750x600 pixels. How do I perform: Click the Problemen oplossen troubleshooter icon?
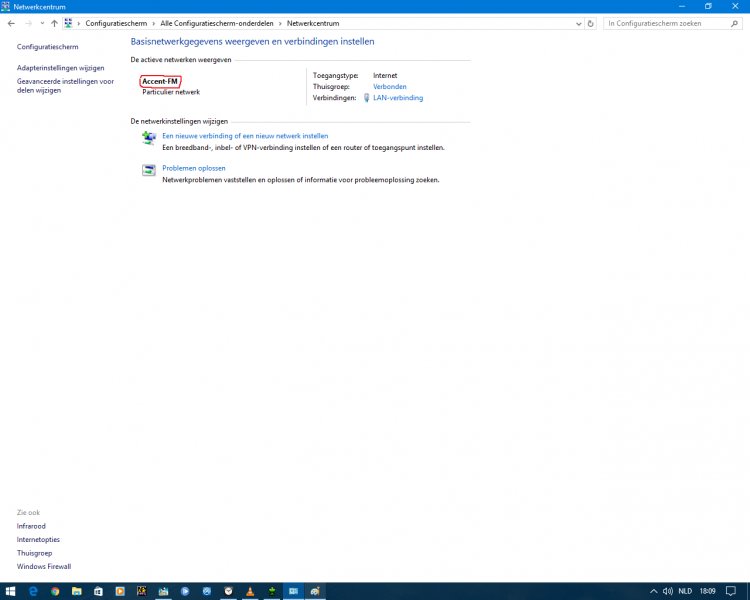click(148, 171)
